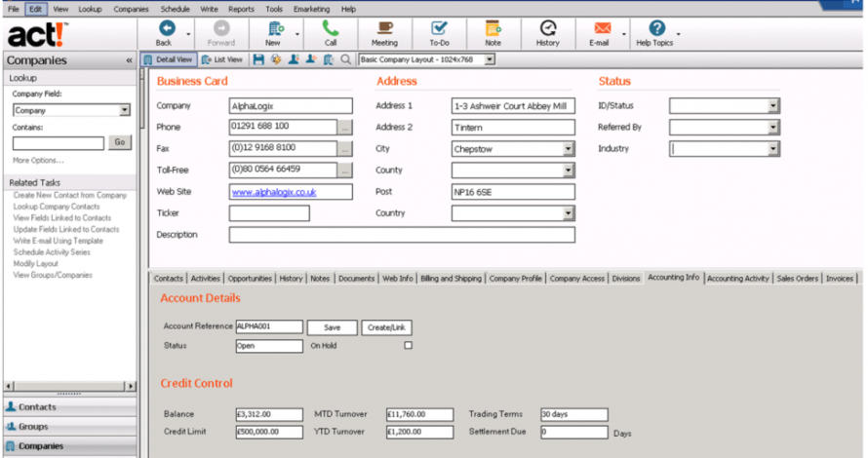868x458 pixels.
Task: Switch to the Contacts tab
Action: [169, 279]
